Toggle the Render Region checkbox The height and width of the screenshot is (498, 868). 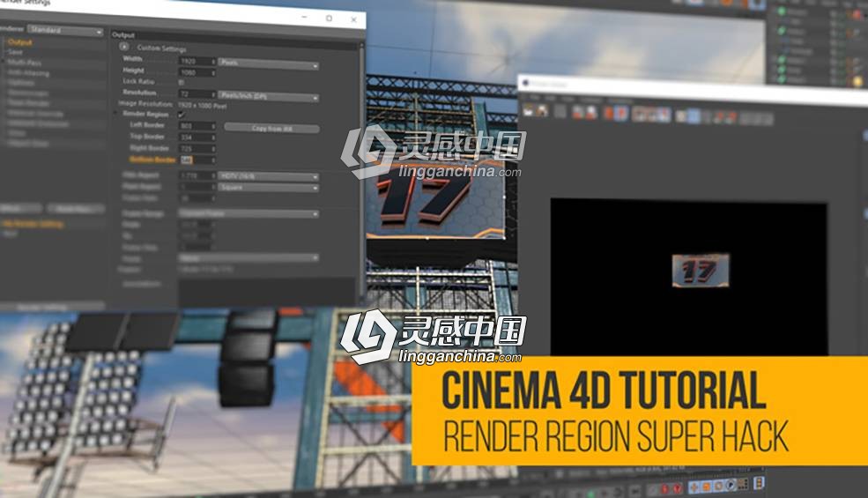coord(181,114)
